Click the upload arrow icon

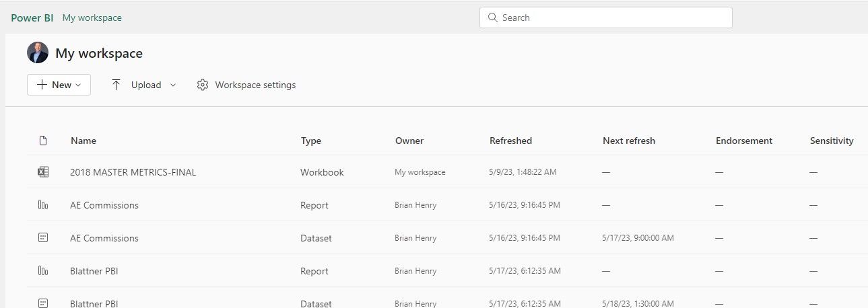116,85
